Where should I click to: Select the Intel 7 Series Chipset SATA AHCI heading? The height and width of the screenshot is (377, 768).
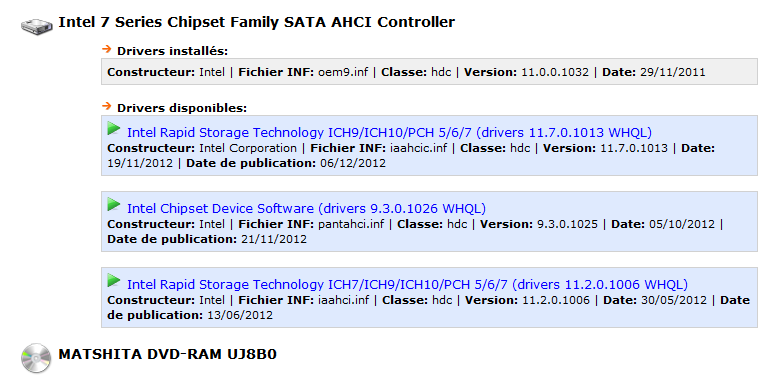[x=257, y=22]
